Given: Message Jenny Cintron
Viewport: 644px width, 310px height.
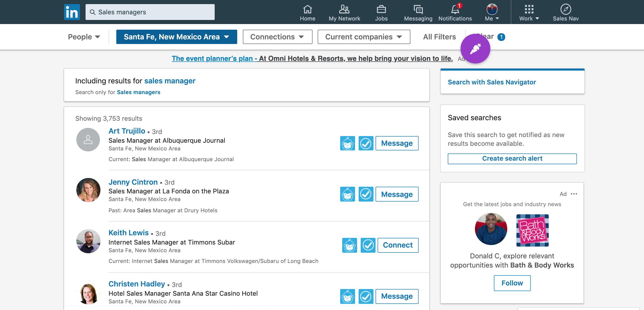Looking at the screenshot, I should (397, 194).
